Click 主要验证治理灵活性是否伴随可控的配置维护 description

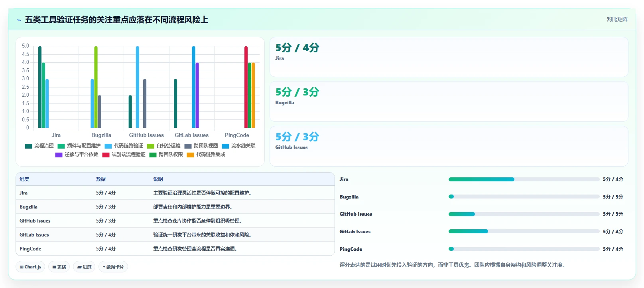(x=203, y=193)
